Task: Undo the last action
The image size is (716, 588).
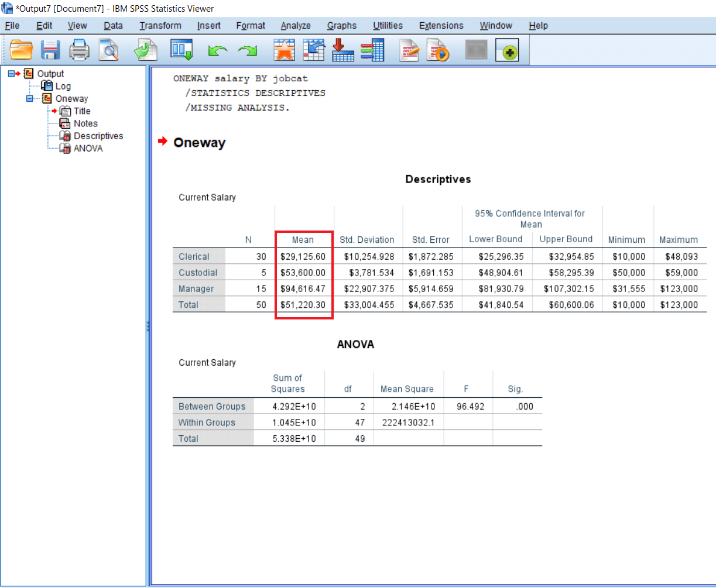Action: point(218,51)
